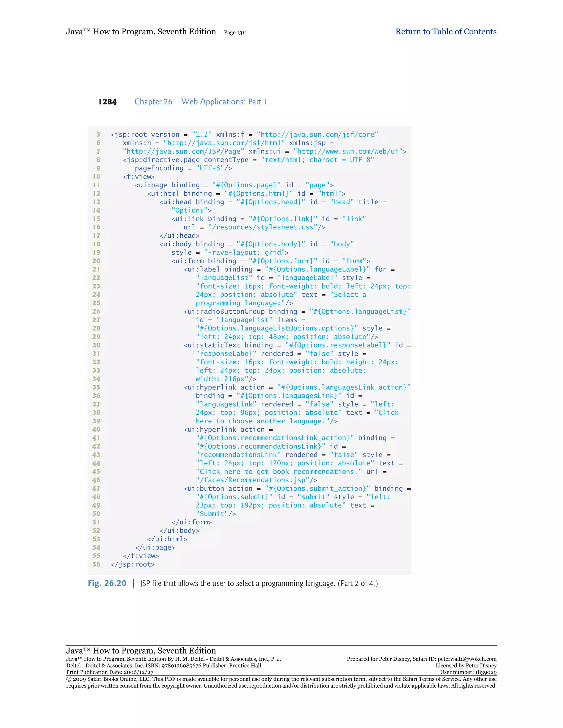Screen dimensions: 563x728
Task: Click the "/faces/Recommendations.jsp" string on line 46
Action: (x=253, y=480)
